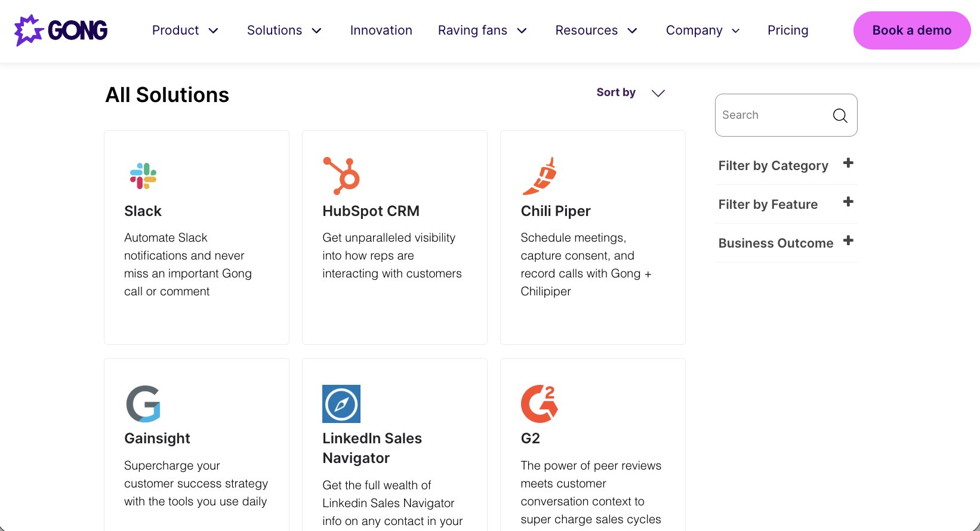This screenshot has width=980, height=531.
Task: Click the LinkedIn Sales Navigator compass icon
Action: coord(341,404)
